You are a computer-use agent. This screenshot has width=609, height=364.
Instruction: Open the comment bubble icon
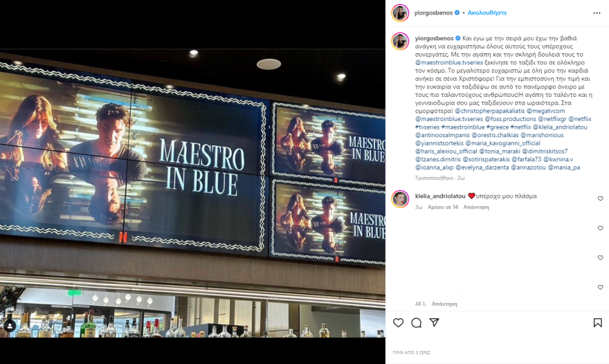(417, 322)
